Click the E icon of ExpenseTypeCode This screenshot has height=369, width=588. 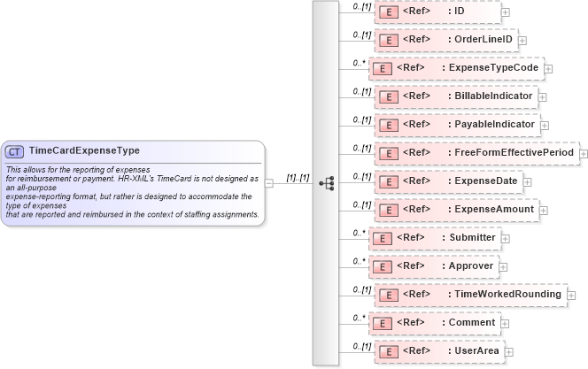click(383, 69)
